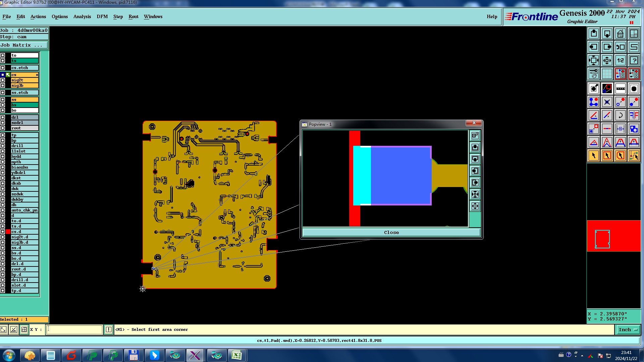
Task: Open the DFM menu
Action: click(x=102, y=16)
